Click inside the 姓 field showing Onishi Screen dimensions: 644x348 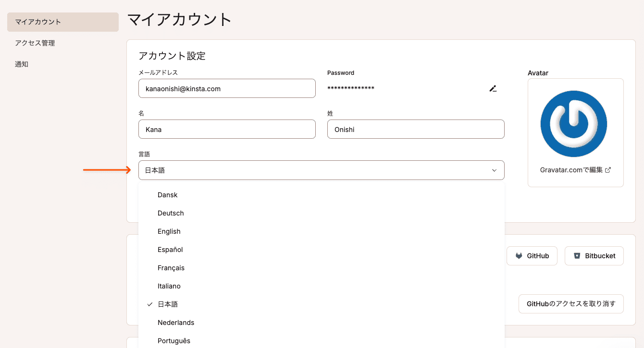coord(416,129)
